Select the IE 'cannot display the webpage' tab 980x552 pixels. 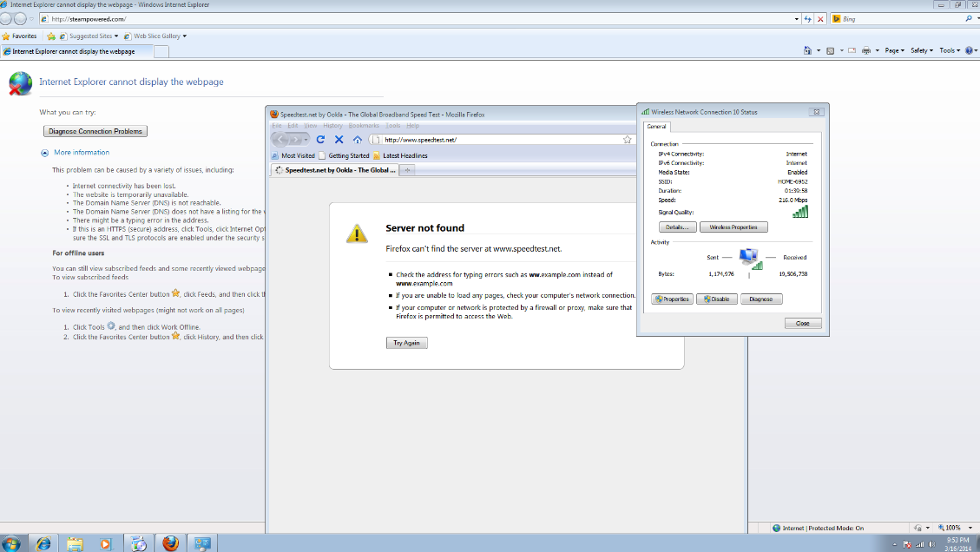pos(76,51)
